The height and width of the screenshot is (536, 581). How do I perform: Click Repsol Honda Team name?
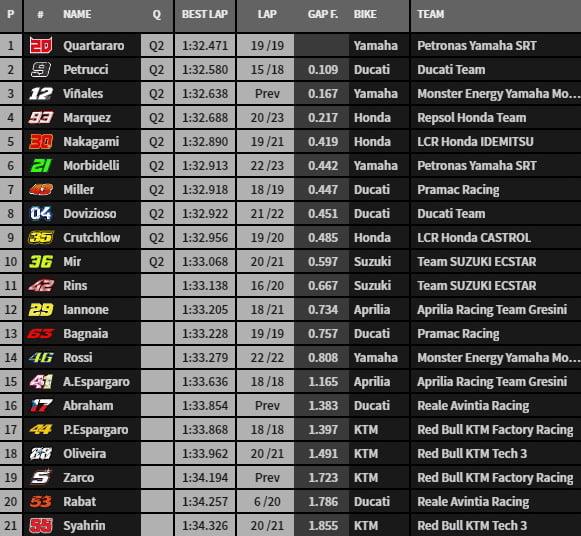[472, 117]
